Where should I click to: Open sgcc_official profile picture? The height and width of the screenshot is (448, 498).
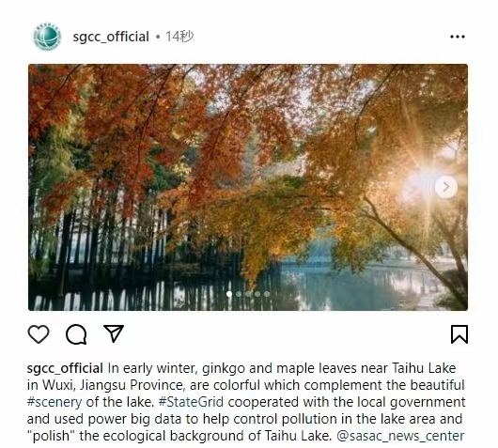tap(47, 37)
